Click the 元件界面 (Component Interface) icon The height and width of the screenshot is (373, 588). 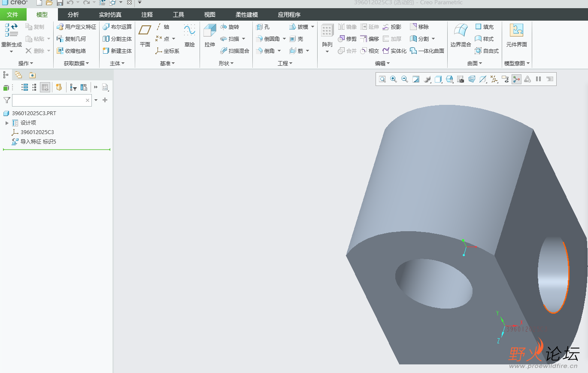click(516, 36)
